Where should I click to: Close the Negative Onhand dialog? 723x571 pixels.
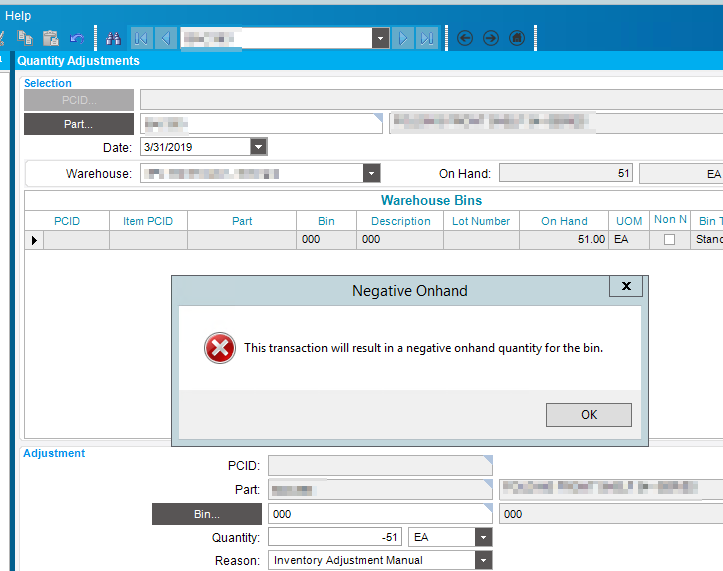tap(626, 286)
